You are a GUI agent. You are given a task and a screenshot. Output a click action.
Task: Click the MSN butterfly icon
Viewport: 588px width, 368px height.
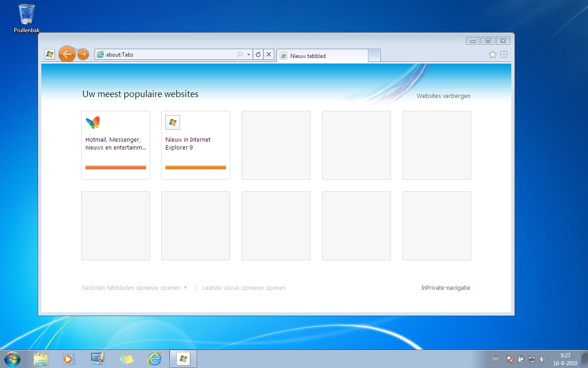[x=93, y=122]
